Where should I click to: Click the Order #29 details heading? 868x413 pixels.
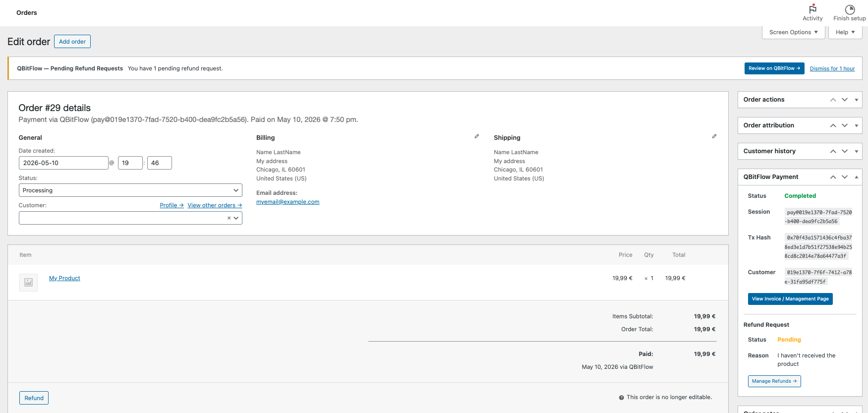(55, 108)
